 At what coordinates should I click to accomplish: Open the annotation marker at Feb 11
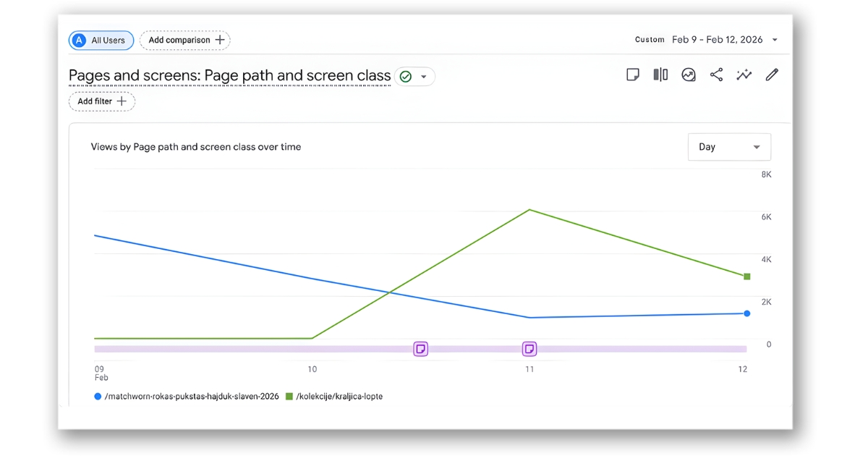point(529,349)
